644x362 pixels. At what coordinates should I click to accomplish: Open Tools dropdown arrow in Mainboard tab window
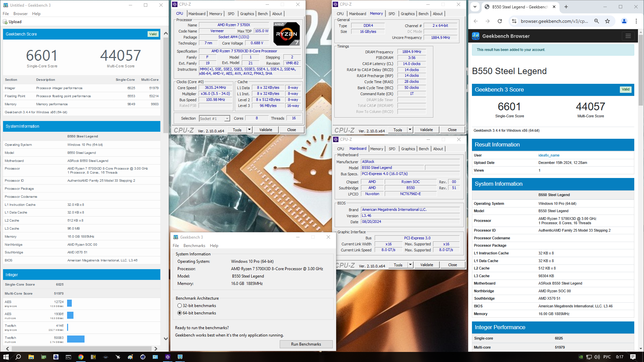tap(410, 265)
